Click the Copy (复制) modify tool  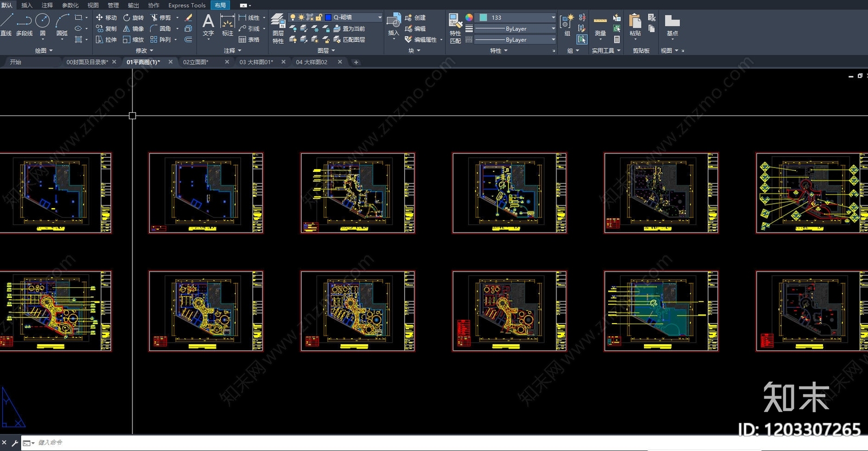click(x=106, y=29)
